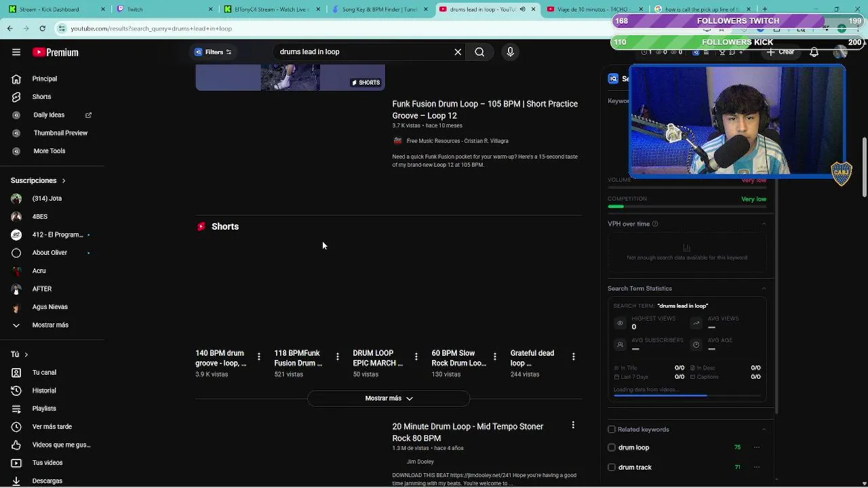
Task: Start voice search with microphone icon
Action: pos(511,52)
